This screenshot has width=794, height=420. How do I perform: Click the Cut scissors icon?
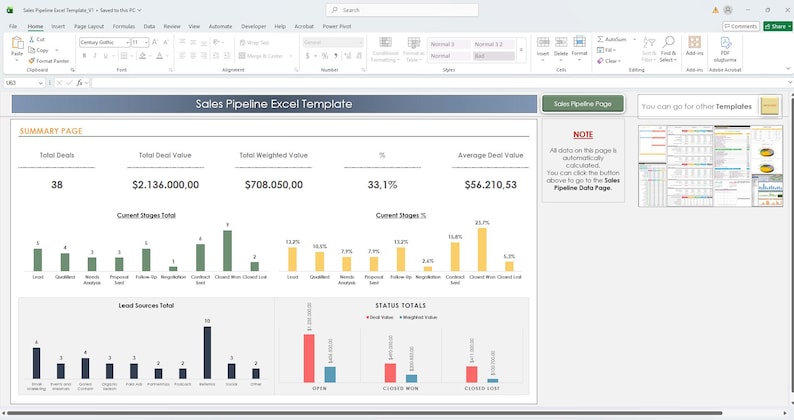[31, 39]
